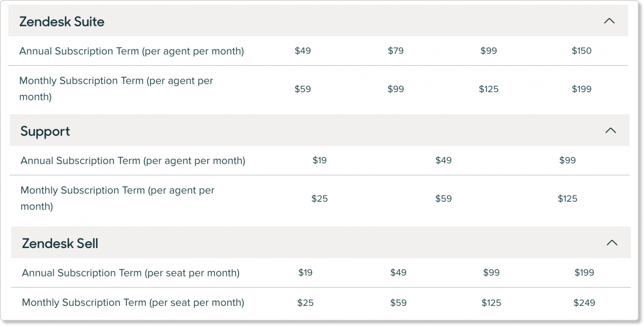Click the $150 Zendesk Suite annual price
This screenshot has width=644, height=326.
tap(582, 50)
